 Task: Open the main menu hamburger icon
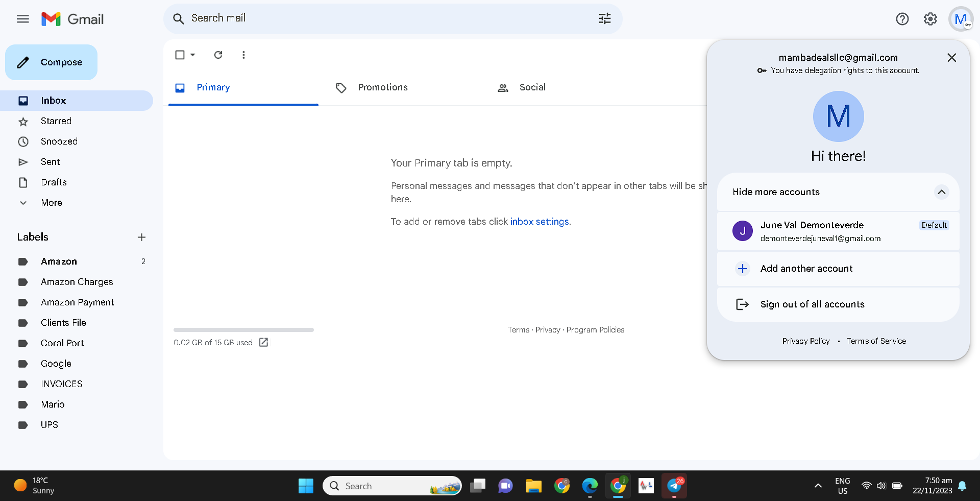point(23,19)
